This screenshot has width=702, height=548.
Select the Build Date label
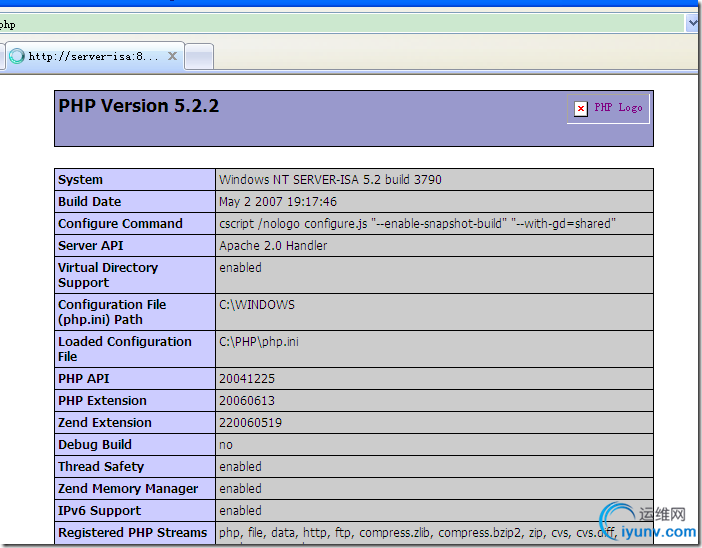point(90,201)
